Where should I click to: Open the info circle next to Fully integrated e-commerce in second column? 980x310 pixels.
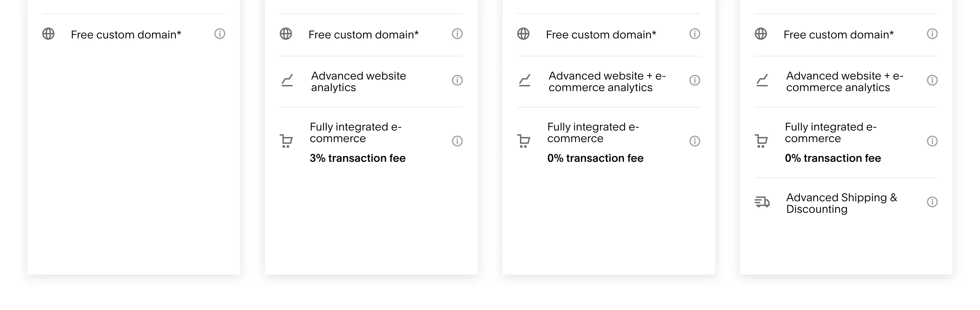(x=457, y=141)
